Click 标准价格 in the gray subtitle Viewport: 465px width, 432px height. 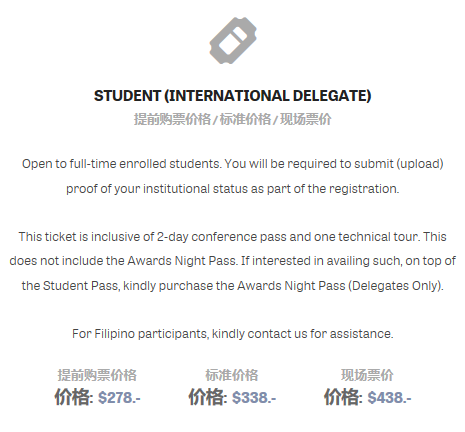coord(245,119)
